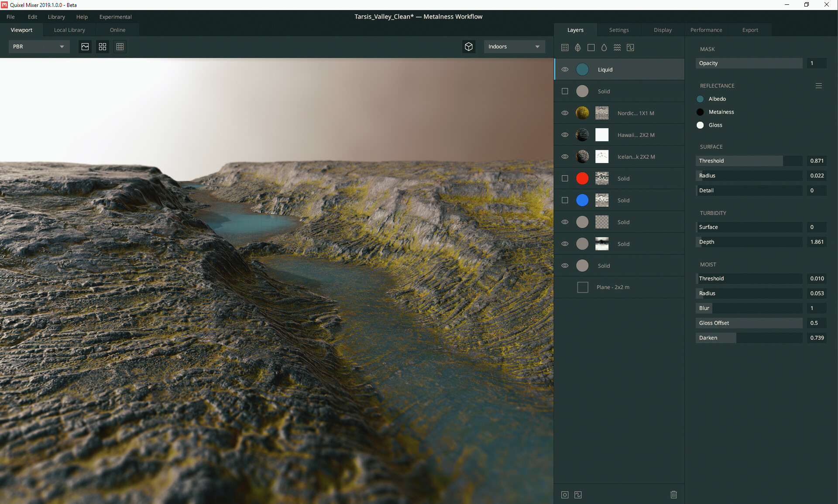Enable visibility of the red Solid layer
Image resolution: width=838 pixels, height=504 pixels.
pos(565,178)
